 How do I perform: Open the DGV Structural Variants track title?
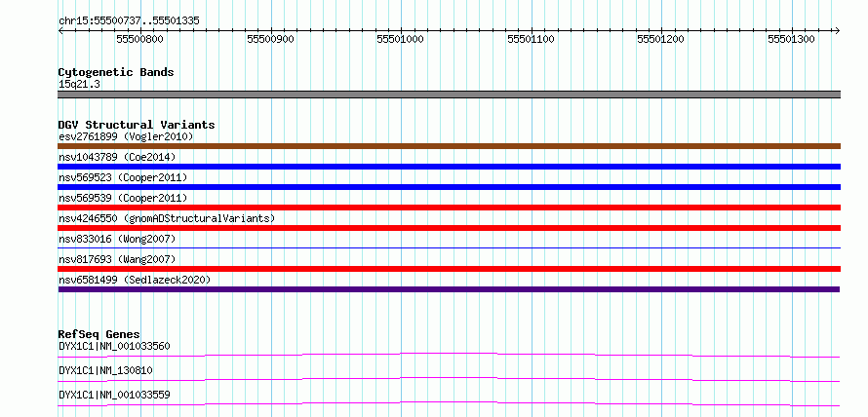pos(137,125)
